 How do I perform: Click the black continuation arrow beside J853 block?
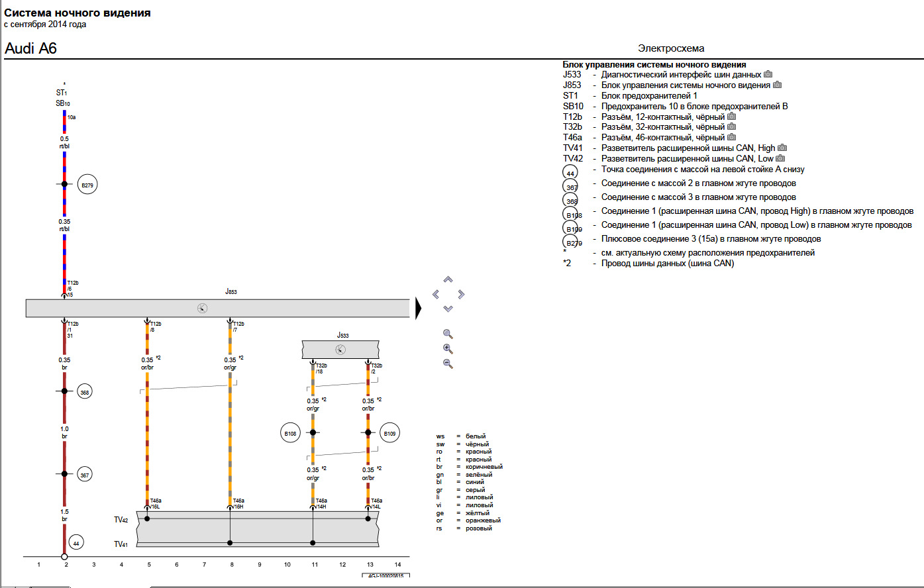pos(419,309)
